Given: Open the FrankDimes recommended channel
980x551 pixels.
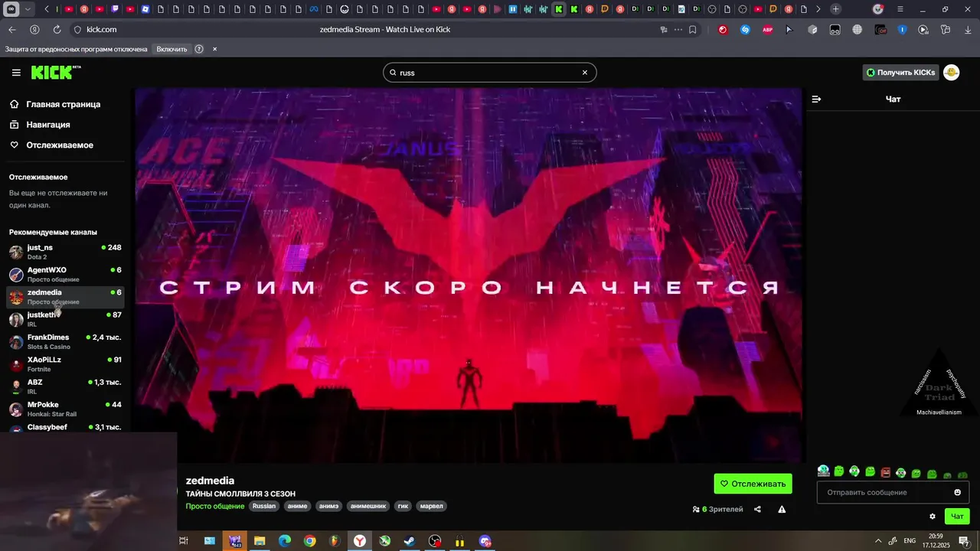Looking at the screenshot, I should [65, 342].
